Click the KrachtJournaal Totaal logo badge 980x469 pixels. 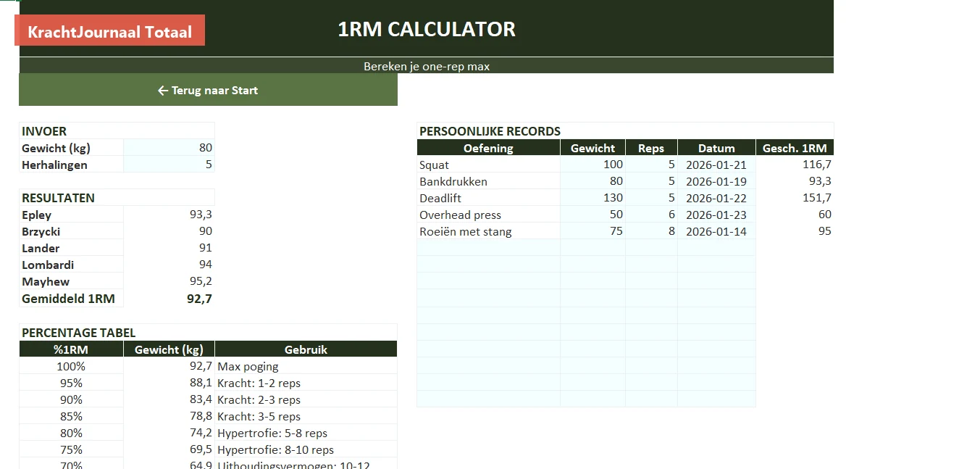tap(109, 30)
